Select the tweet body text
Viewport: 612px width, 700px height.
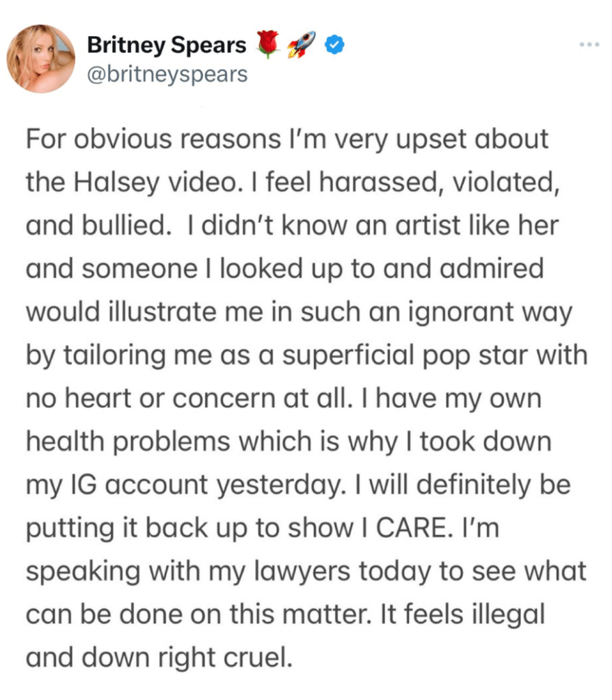301,396
